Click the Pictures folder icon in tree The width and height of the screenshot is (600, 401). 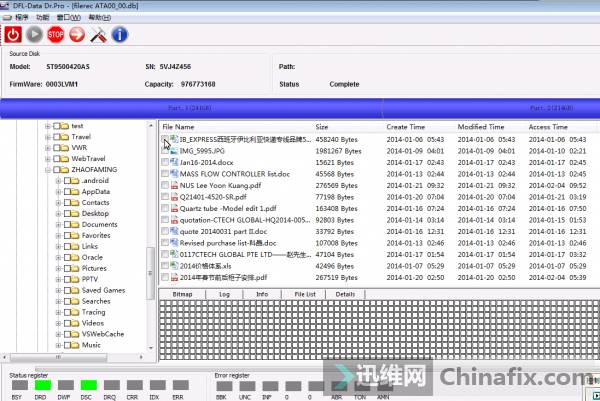[75, 268]
